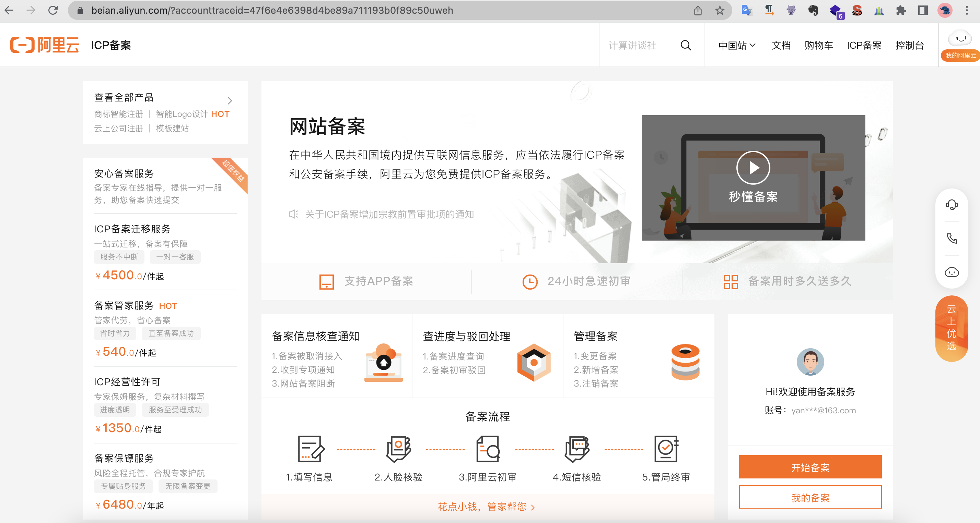
Task: Click the 填写信息 step icon
Action: [311, 449]
